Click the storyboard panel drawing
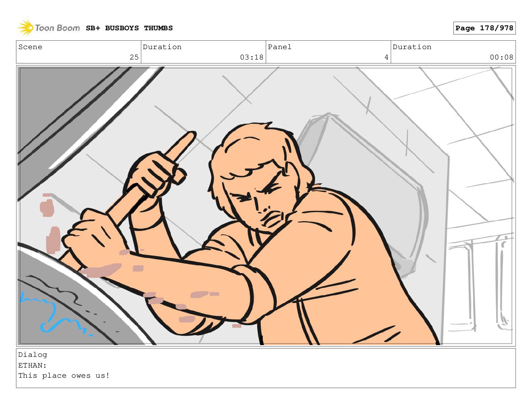This screenshot has width=532, height=412. 266,206
